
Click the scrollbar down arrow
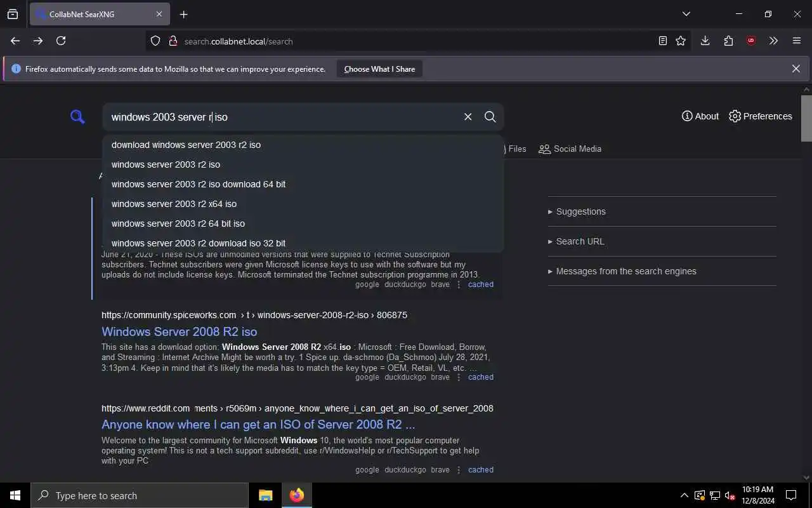click(x=806, y=477)
